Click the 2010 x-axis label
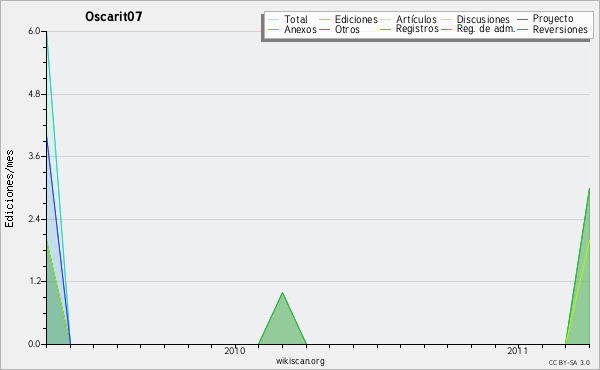 tap(235, 351)
